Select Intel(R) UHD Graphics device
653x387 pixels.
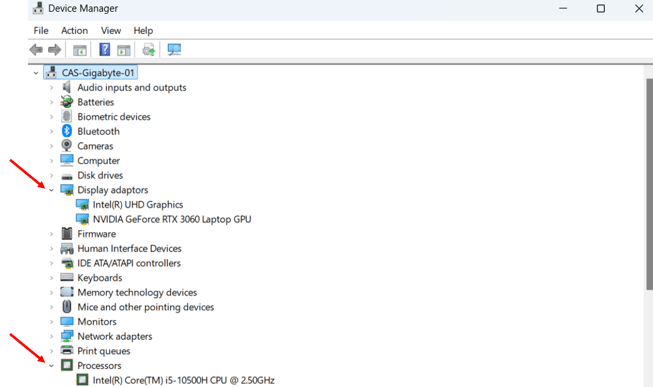(138, 205)
